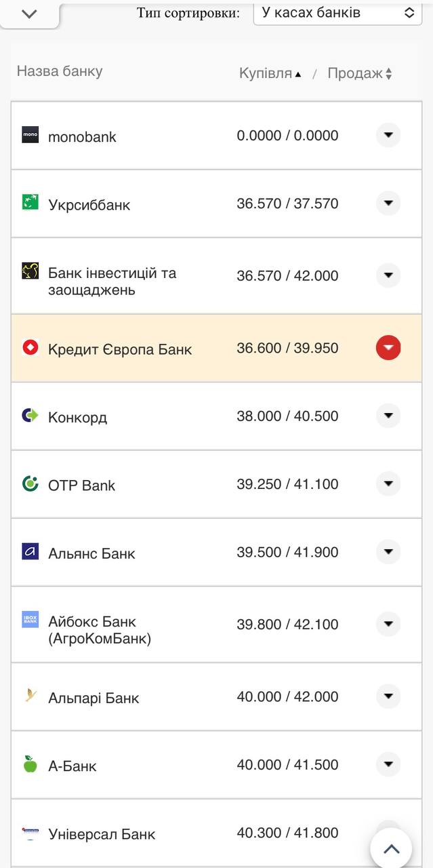Expand the monobank rate details

(x=388, y=135)
